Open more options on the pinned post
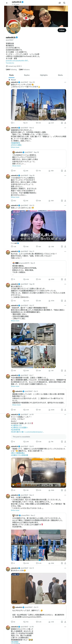Image resolution: width=72 pixels, height=644 pixels. coord(65,82)
